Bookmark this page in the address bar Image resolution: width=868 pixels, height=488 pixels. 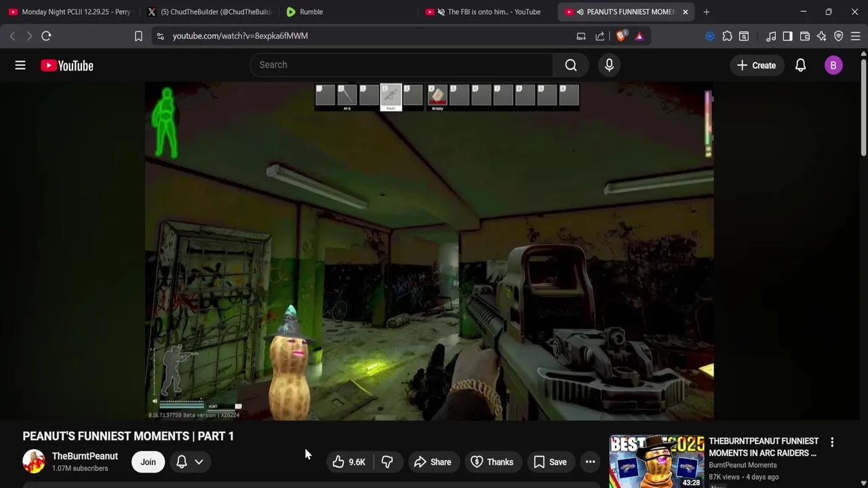pyautogui.click(x=138, y=36)
